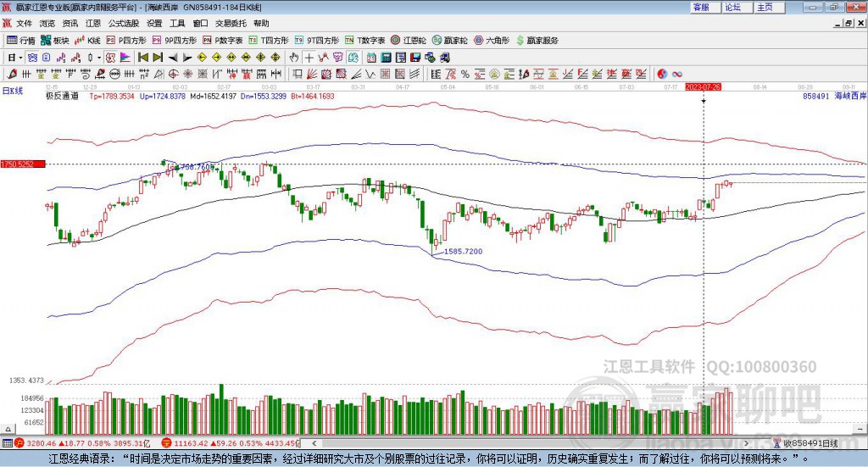Open the 论坛 forum link

732,7
